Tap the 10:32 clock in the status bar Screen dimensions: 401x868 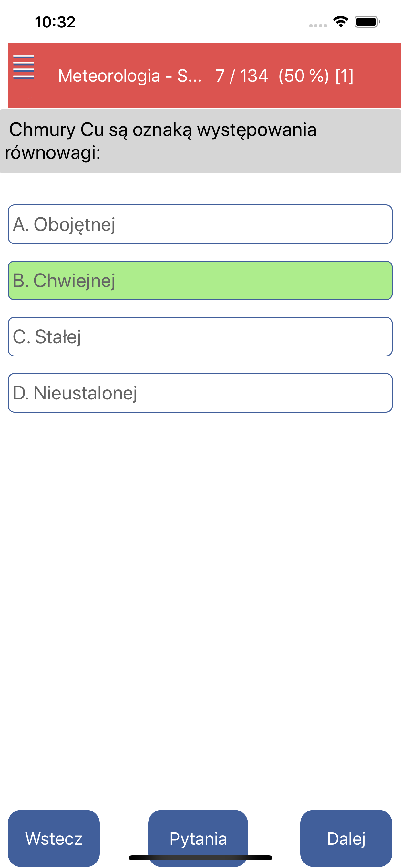coord(55,22)
